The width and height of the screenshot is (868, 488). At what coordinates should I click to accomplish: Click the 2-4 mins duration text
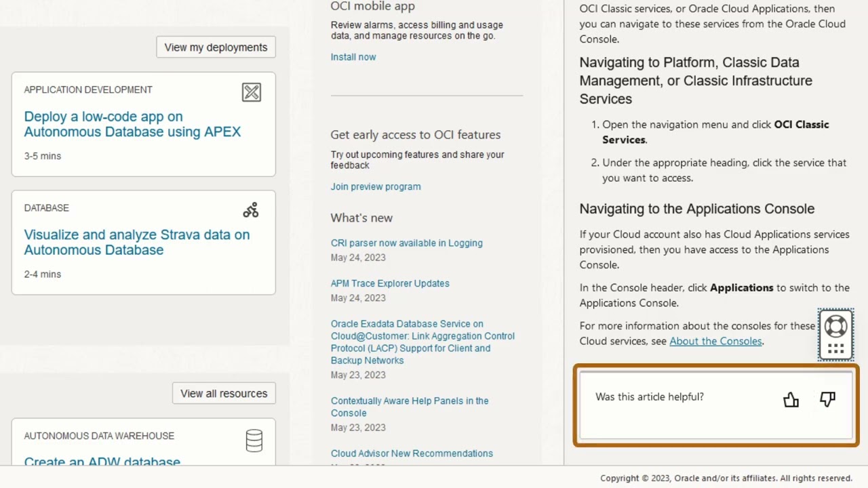click(x=43, y=274)
